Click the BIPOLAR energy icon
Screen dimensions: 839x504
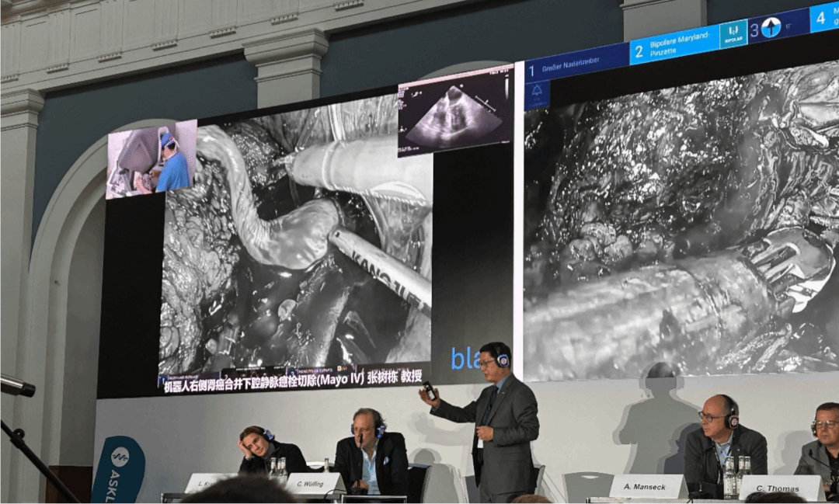[x=733, y=35]
